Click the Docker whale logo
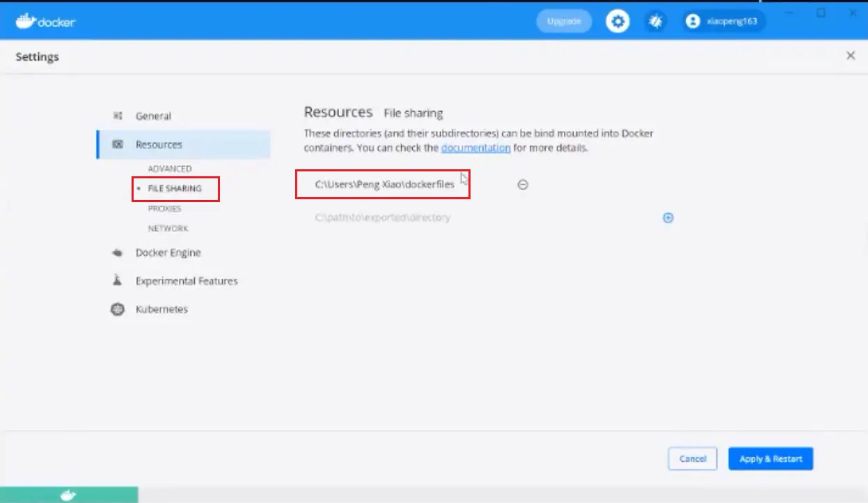Screen dimensions: 868x503 point(46,21)
